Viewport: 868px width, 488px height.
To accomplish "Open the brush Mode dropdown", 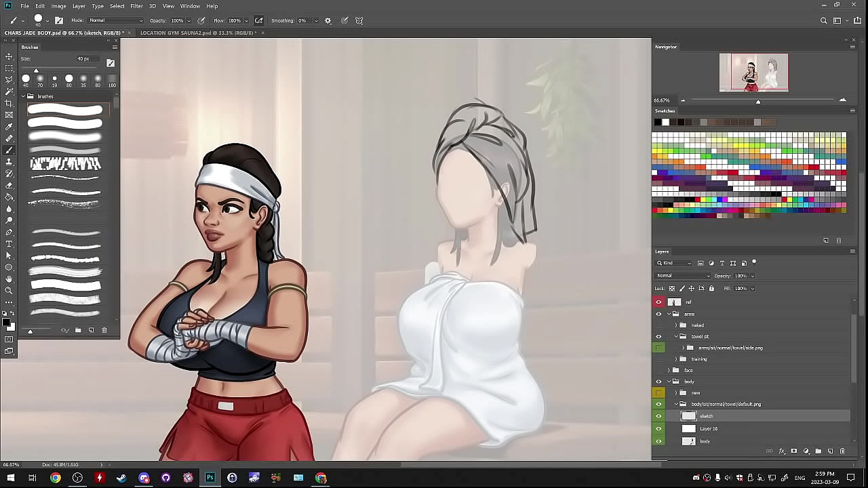I will (115, 21).
